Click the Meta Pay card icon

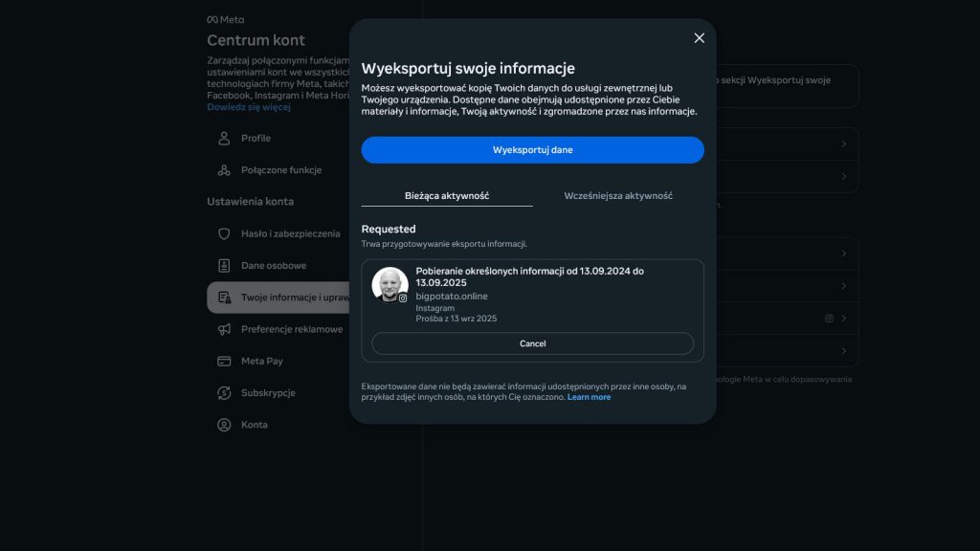click(223, 361)
